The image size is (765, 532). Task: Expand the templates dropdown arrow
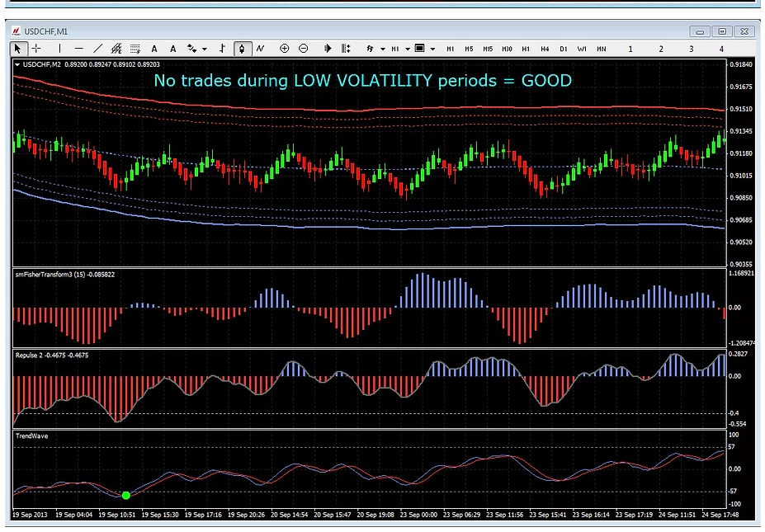[x=432, y=49]
